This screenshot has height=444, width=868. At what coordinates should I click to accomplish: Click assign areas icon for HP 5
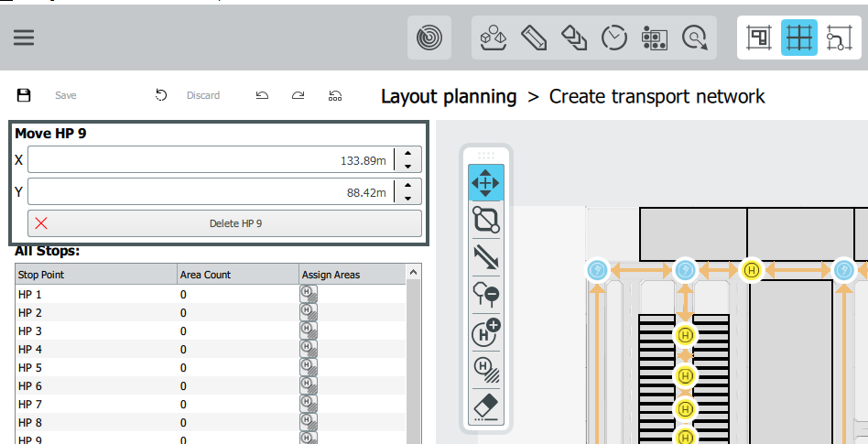pos(309,367)
